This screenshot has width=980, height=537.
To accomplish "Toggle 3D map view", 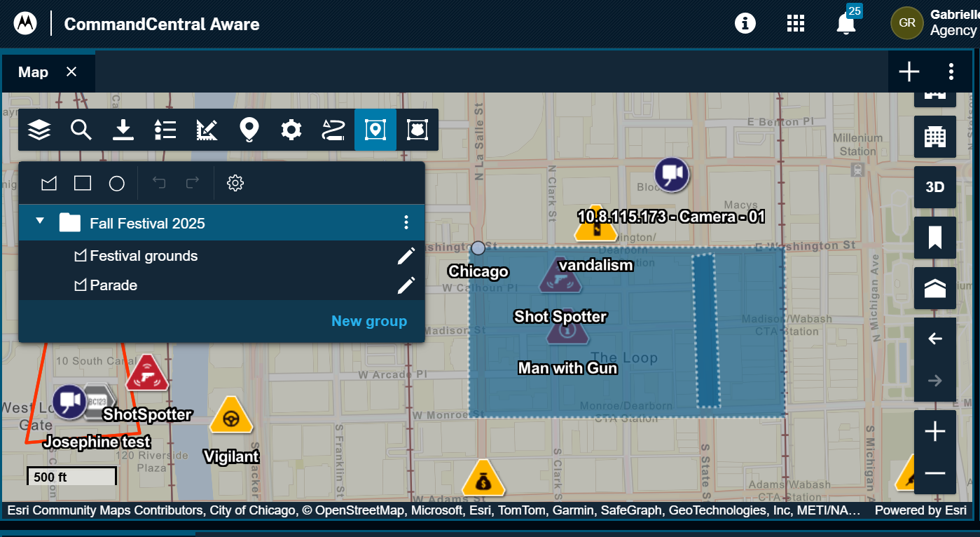I will click(935, 187).
